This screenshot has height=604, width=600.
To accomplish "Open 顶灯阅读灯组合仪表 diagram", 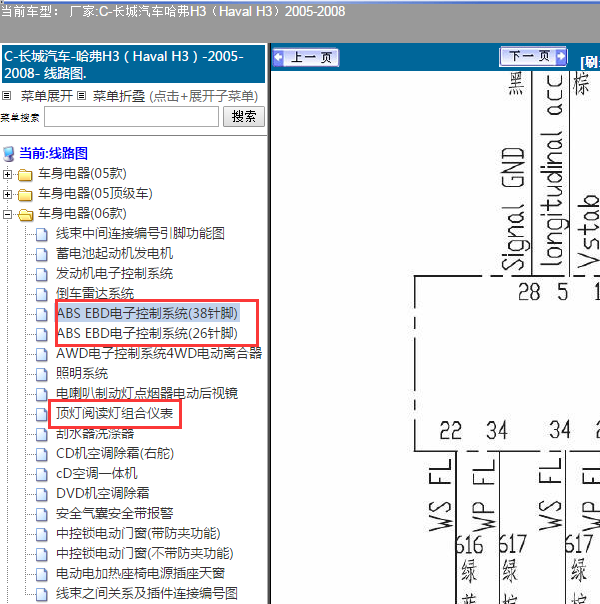I will pos(114,413).
